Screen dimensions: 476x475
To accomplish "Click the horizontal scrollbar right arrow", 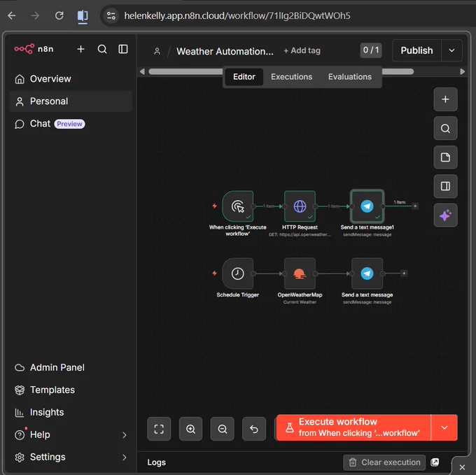I will pyautogui.click(x=462, y=71).
